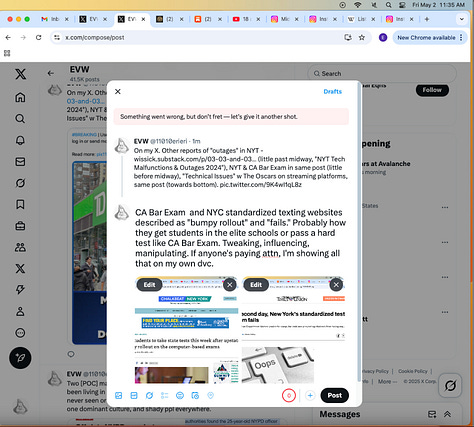This screenshot has width=474, height=427.
Task: Open the pic.twitter.com link in the quoted post
Action: [261, 185]
